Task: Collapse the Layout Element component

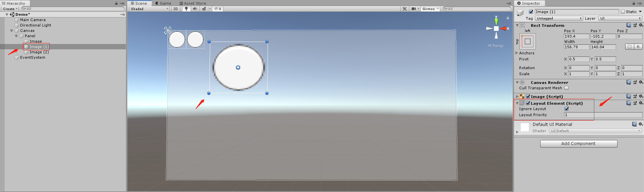Action: (x=517, y=103)
